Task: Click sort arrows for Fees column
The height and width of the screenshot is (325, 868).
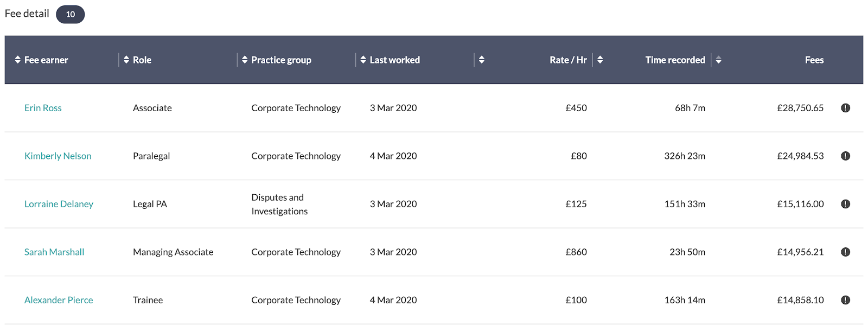Action: [x=718, y=60]
